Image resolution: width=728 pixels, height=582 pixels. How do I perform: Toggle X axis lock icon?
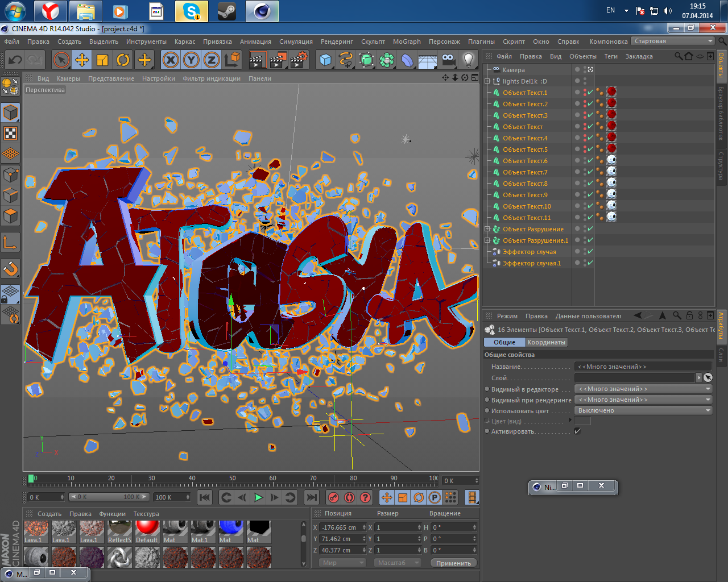coord(171,59)
